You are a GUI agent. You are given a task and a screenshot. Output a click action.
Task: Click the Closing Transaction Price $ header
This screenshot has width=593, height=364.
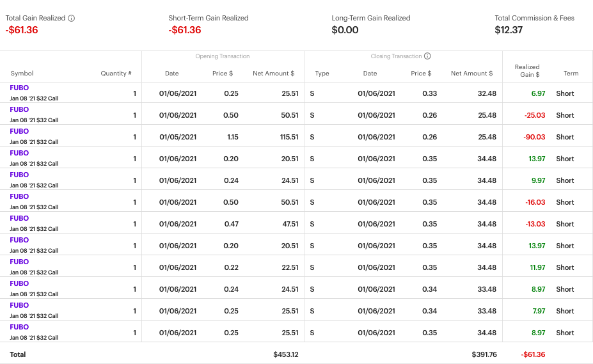coord(421,74)
